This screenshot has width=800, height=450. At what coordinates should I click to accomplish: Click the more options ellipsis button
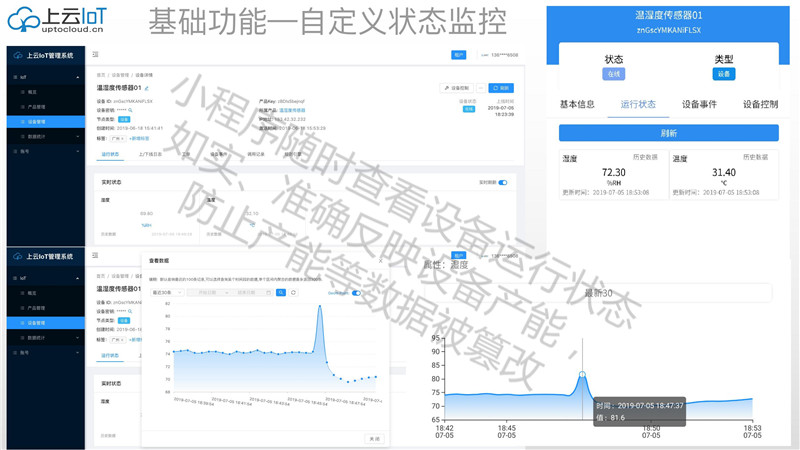pos(481,88)
